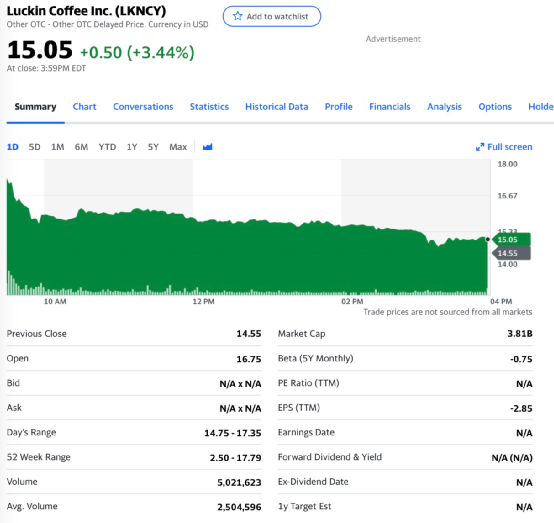Open the Financials tab

(390, 107)
